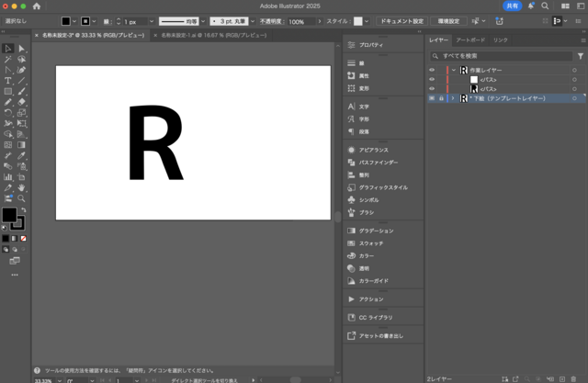Select the Rotate tool
This screenshot has height=383, width=588.
click(x=8, y=113)
